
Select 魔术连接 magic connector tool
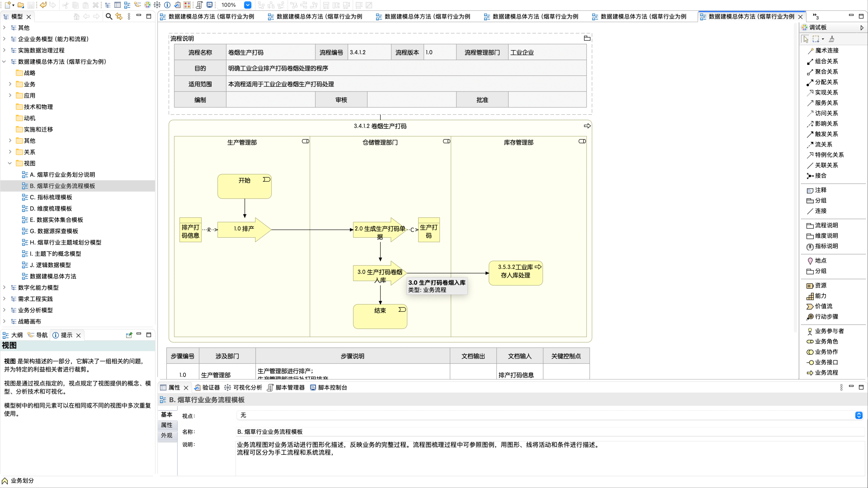click(x=823, y=50)
